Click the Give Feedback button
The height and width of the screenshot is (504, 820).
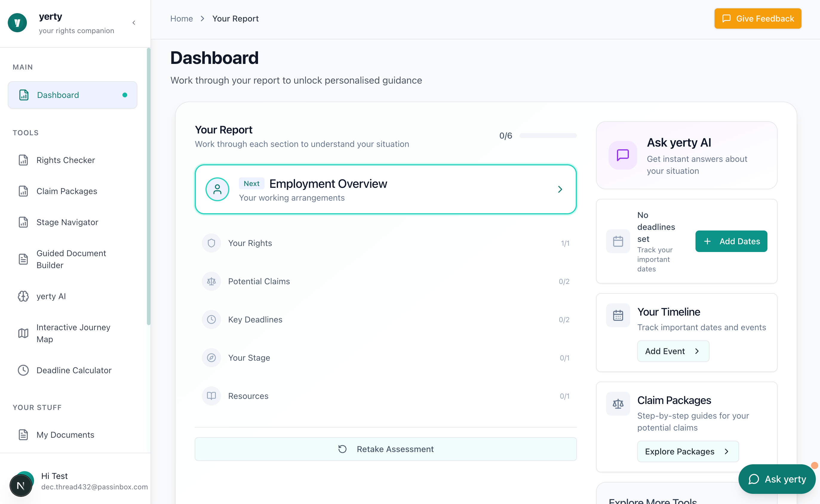(758, 19)
